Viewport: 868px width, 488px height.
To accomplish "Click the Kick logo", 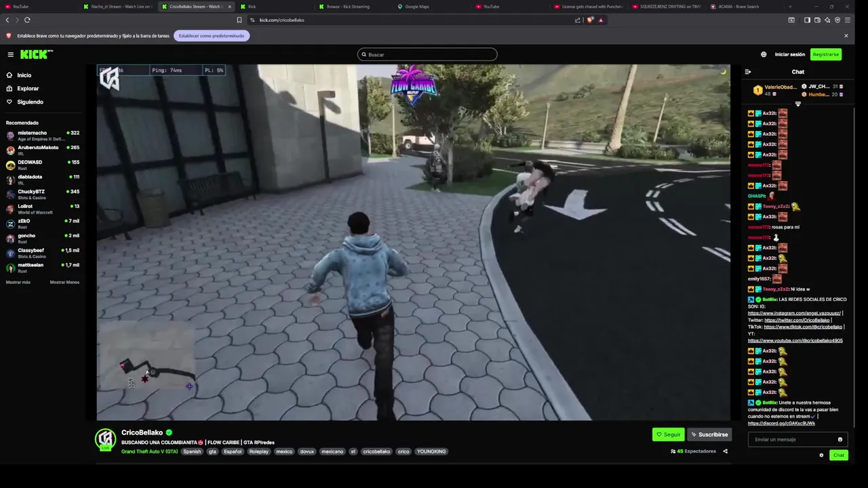I will (35, 54).
